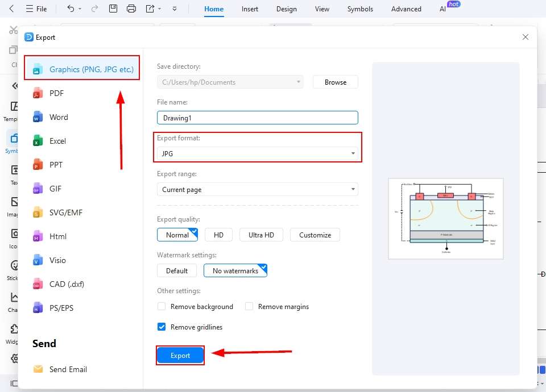
Task: Select Graphics (PNG, JPG etc.) export type
Action: tap(82, 69)
